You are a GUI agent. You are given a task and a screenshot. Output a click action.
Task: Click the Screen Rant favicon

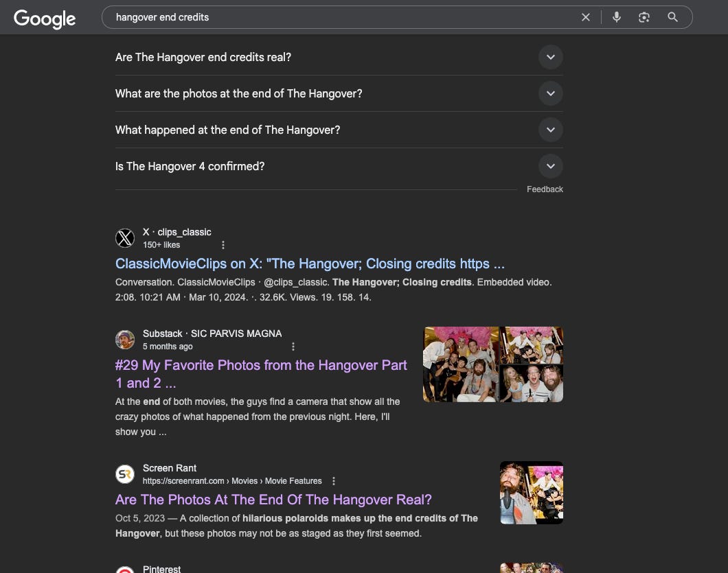[125, 474]
